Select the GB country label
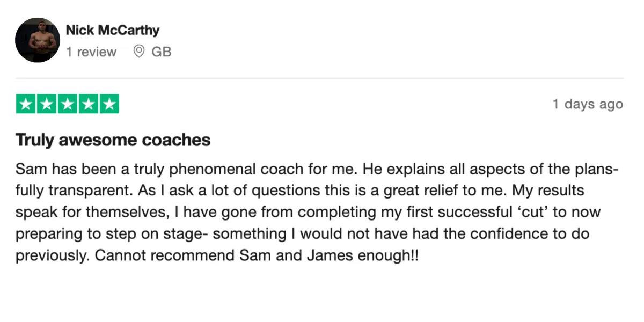644x322 pixels. click(162, 52)
